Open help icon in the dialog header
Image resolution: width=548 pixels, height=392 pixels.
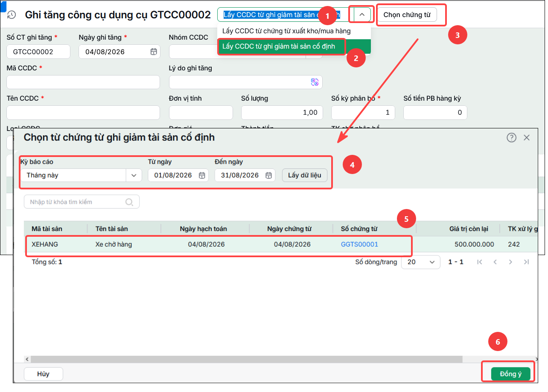pos(511,137)
